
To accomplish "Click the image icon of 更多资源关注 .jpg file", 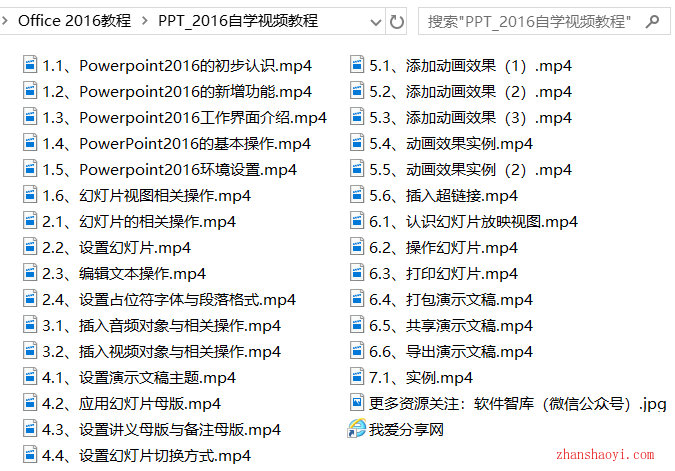I will [357, 403].
